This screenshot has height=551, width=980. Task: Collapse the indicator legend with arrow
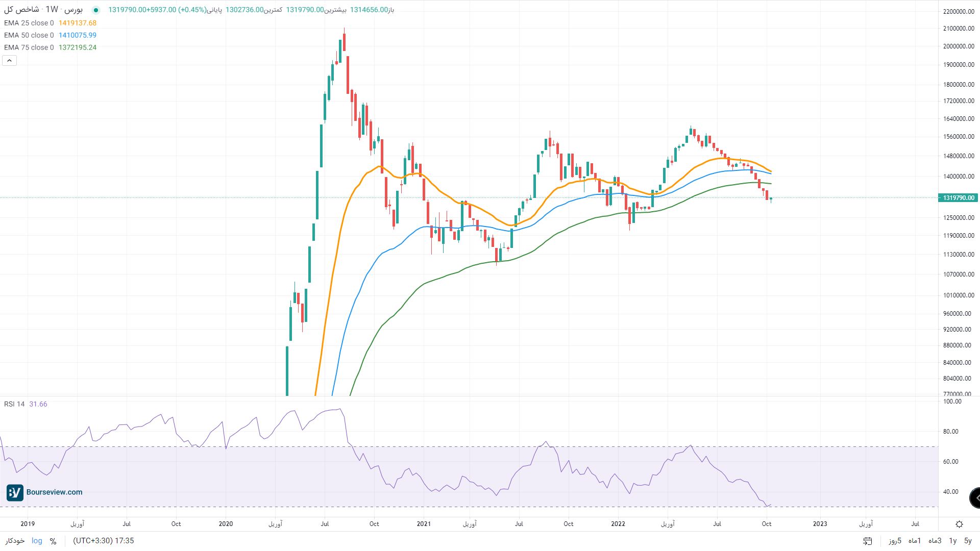tap(9, 61)
